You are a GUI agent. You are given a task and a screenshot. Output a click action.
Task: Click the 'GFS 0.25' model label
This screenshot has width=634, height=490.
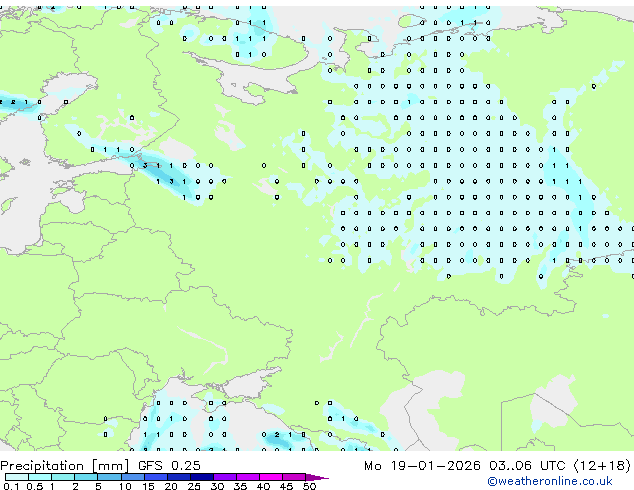coord(169,466)
